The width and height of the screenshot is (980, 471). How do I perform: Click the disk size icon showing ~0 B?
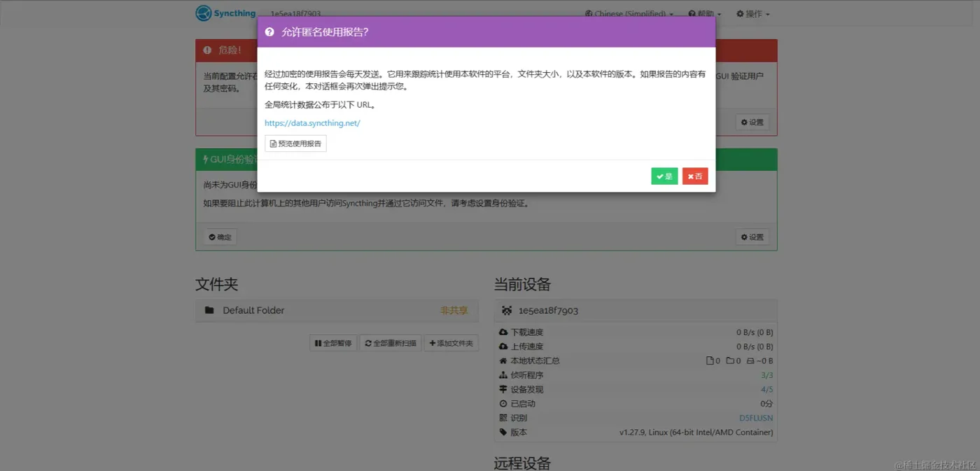(750, 361)
